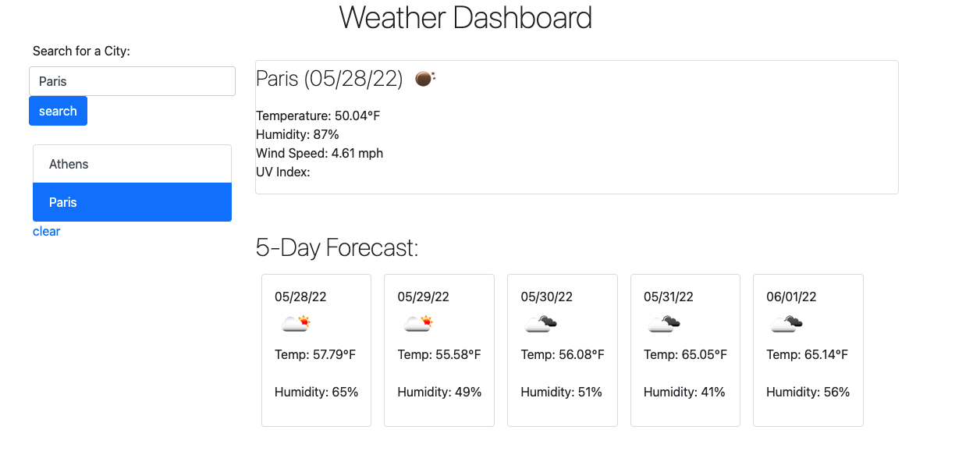This screenshot has height=469, width=980.
Task: Click the Weather Dashboard page title
Action: [466, 18]
